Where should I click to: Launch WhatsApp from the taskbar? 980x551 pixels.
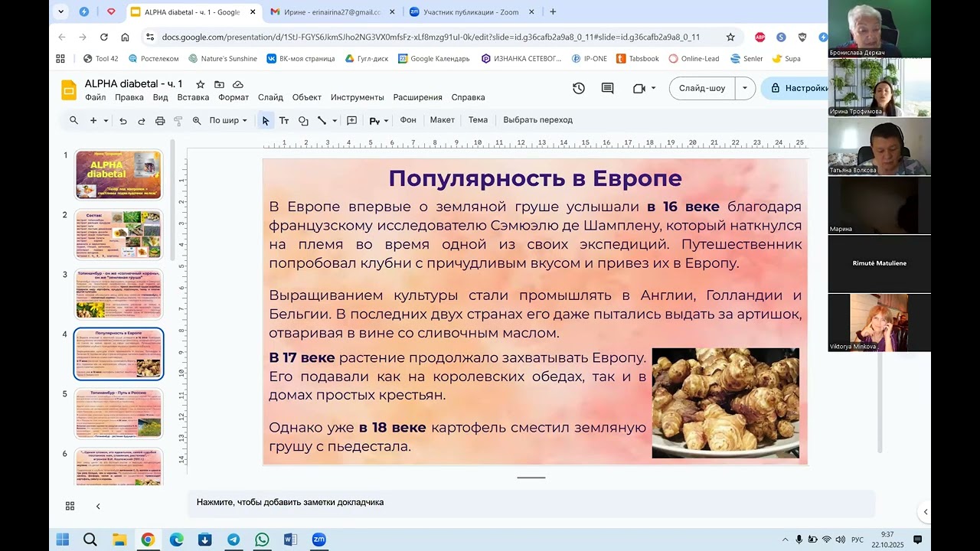262,540
